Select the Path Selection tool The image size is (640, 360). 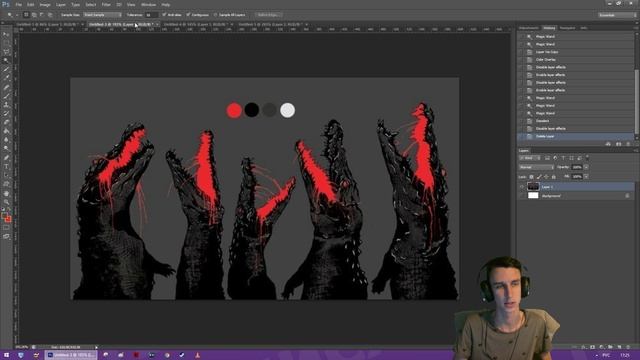(x=6, y=175)
